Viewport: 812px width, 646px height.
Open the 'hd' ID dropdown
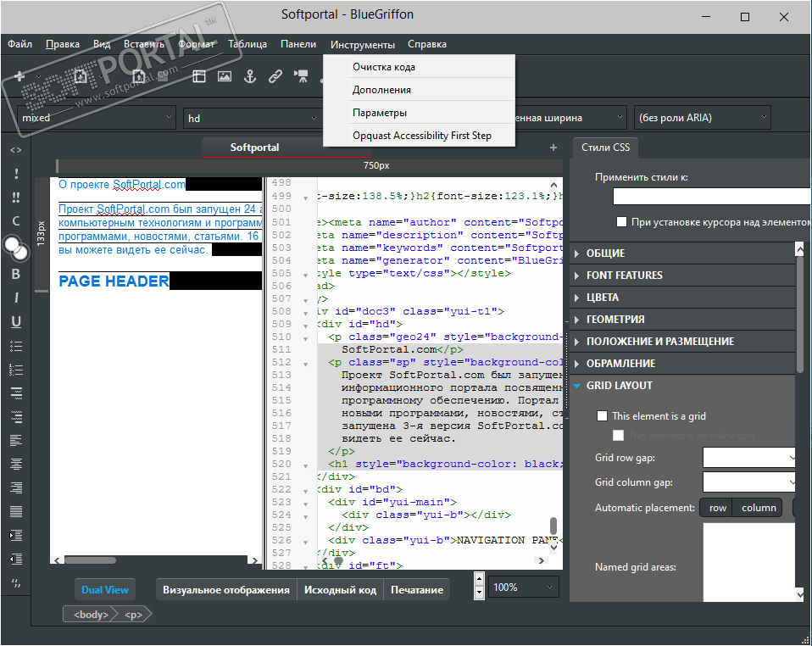pyautogui.click(x=252, y=118)
